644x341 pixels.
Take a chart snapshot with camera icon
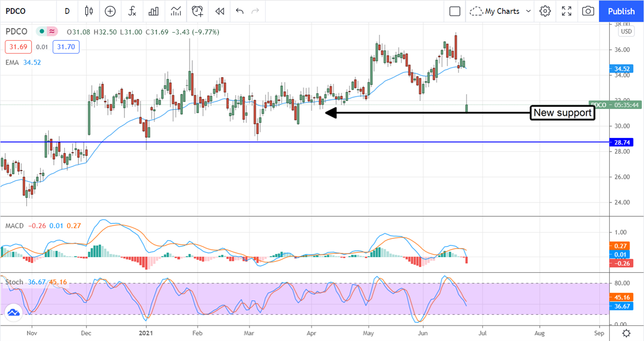(588, 11)
